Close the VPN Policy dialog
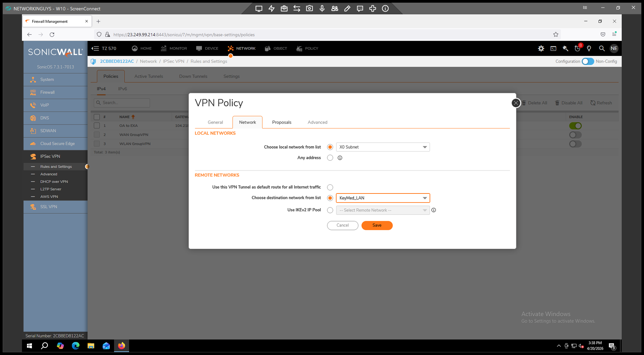Image resolution: width=644 pixels, height=355 pixels. coord(516,103)
